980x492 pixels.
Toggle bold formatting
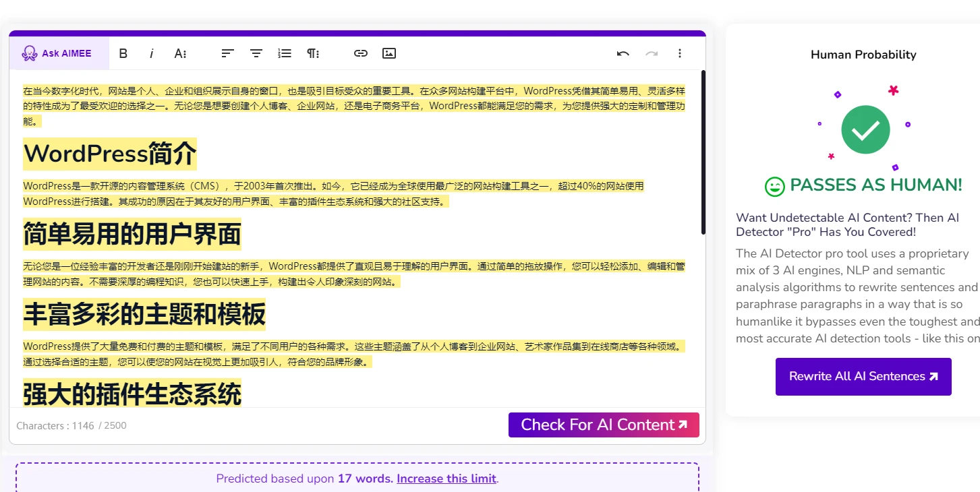pyautogui.click(x=123, y=53)
